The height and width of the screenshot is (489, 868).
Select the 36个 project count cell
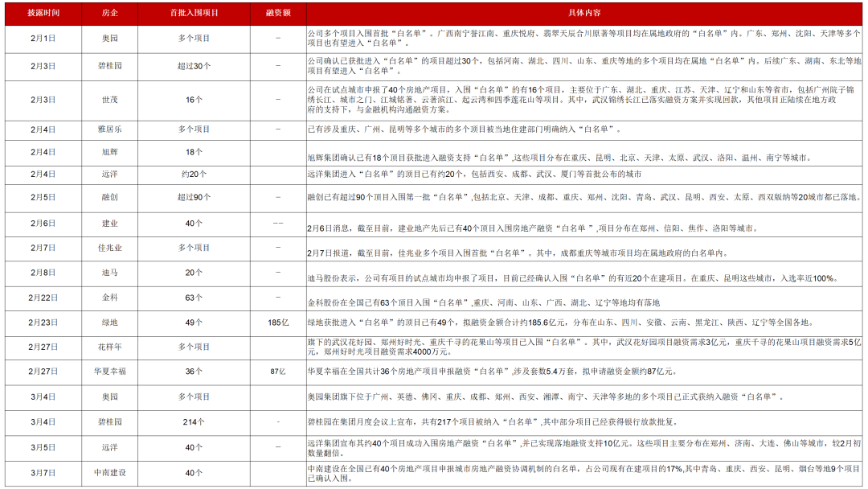point(194,372)
